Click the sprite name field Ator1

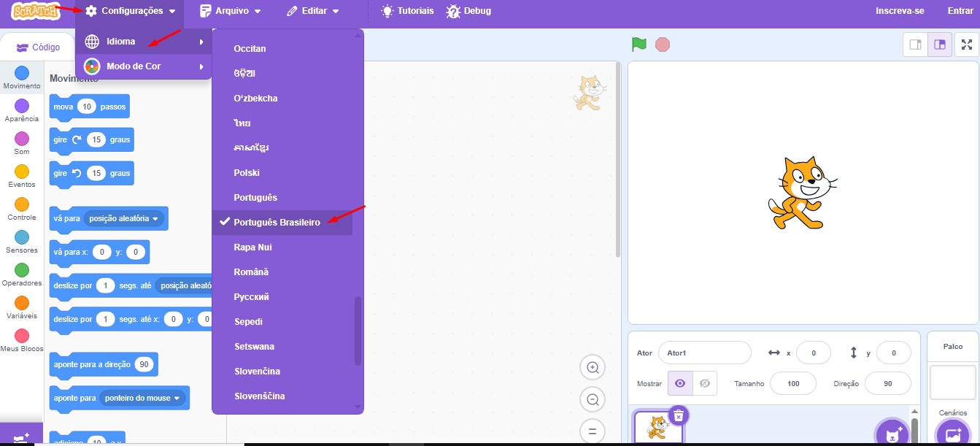click(x=703, y=353)
